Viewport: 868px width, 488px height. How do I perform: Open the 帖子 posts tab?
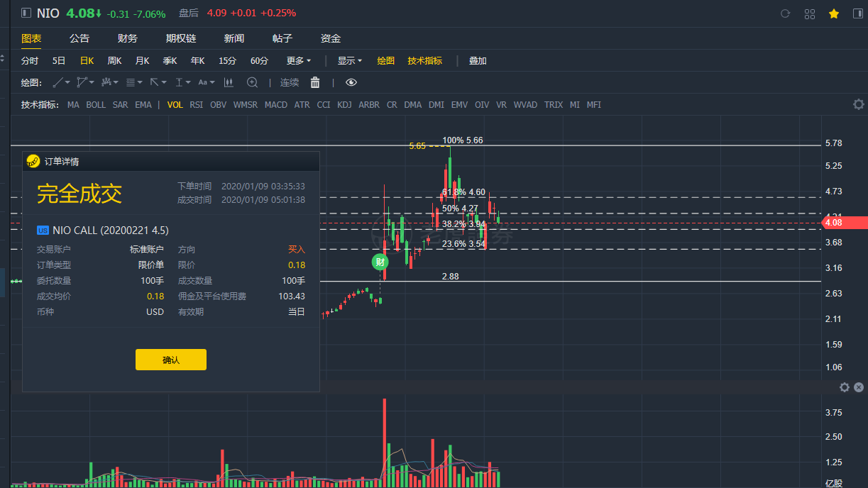(282, 38)
